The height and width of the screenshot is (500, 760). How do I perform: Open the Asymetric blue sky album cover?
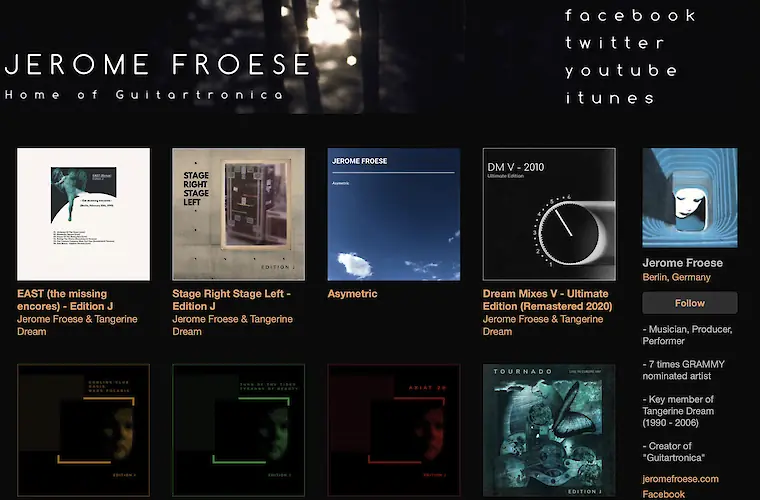tap(394, 214)
